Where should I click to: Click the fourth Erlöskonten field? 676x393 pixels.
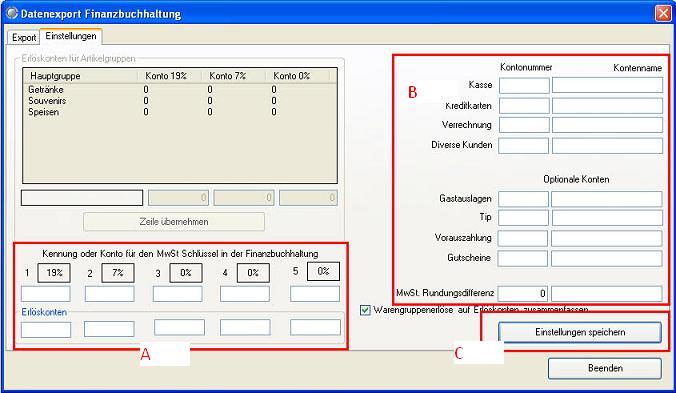(x=245, y=328)
